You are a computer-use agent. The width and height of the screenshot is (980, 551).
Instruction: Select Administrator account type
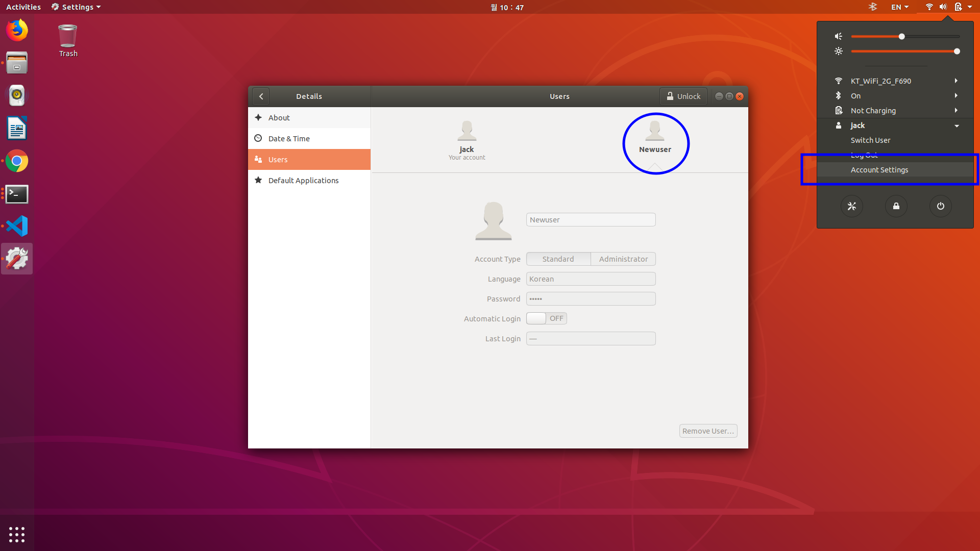click(623, 259)
